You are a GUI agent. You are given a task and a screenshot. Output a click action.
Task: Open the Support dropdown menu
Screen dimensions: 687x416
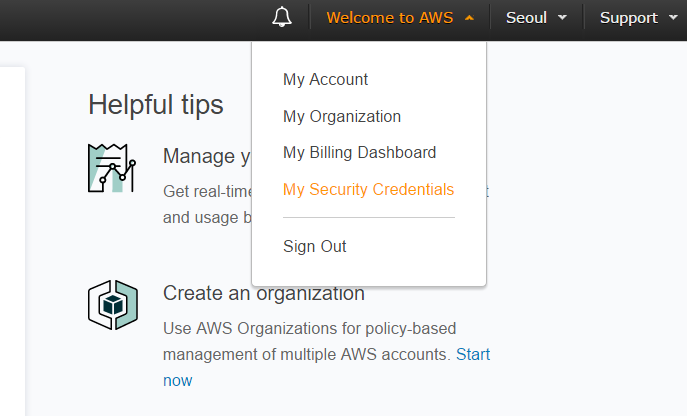(x=638, y=18)
